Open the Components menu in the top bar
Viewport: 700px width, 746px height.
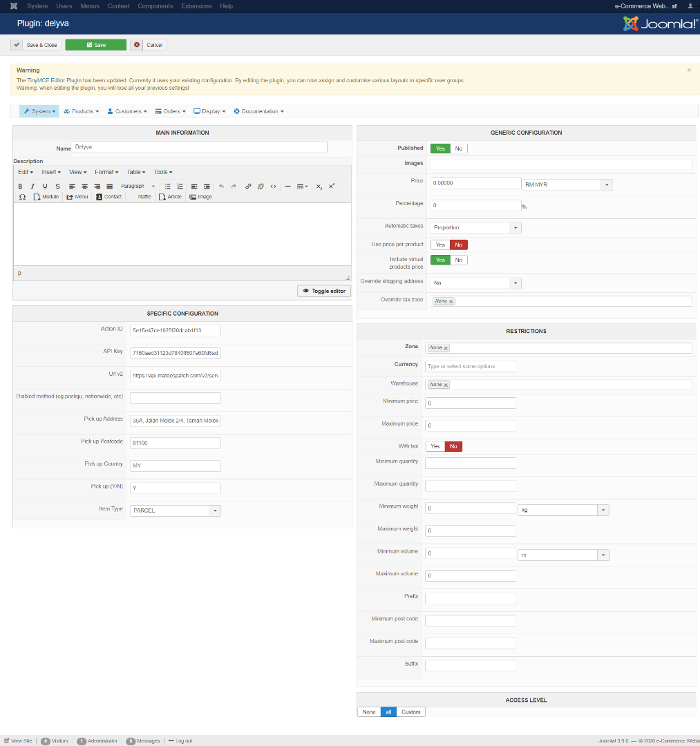coord(155,6)
